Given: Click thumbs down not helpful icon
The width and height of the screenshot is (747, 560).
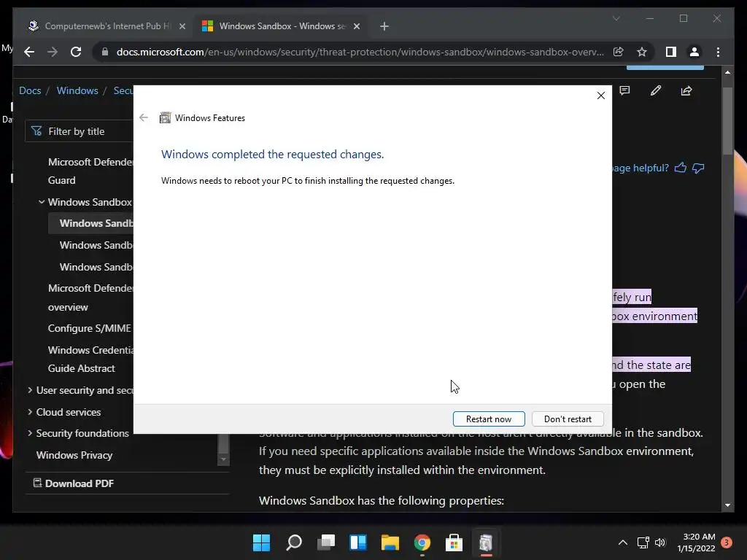Looking at the screenshot, I should [698, 168].
